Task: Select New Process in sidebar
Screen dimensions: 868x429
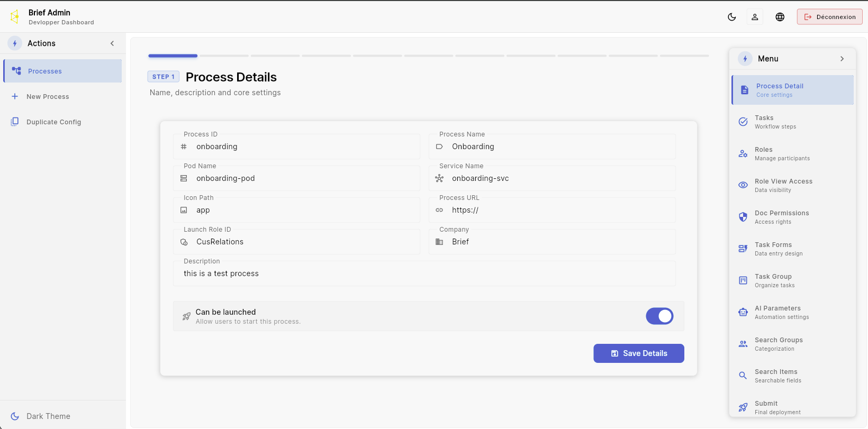Action: 62,96
